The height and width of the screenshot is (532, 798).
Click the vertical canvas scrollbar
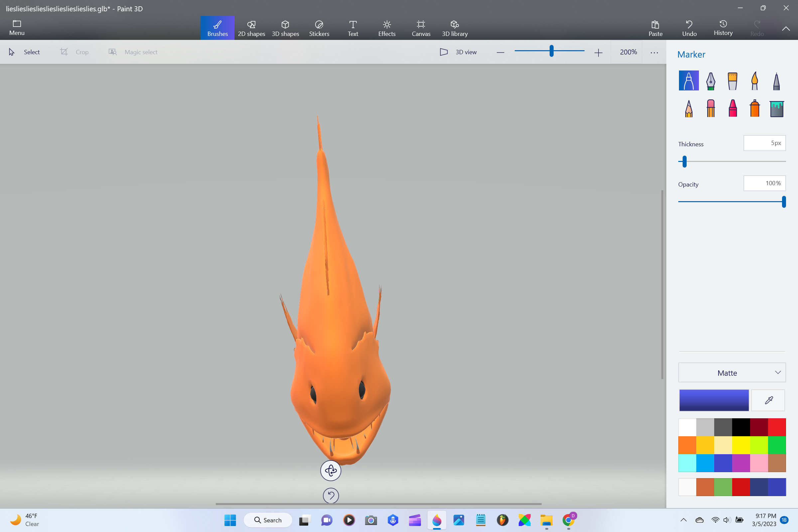pyautogui.click(x=662, y=284)
